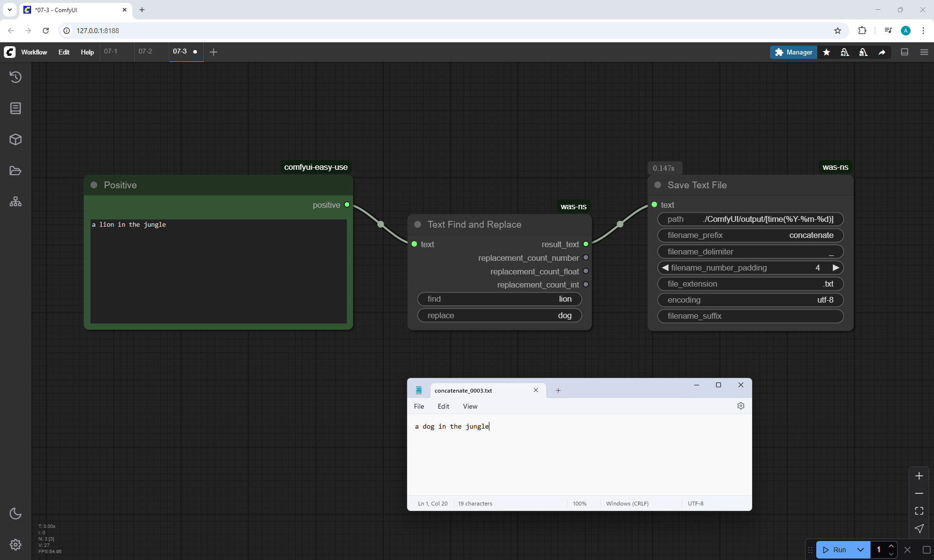Increase filename_number_padding with right arrow
The image size is (934, 560).
click(836, 268)
